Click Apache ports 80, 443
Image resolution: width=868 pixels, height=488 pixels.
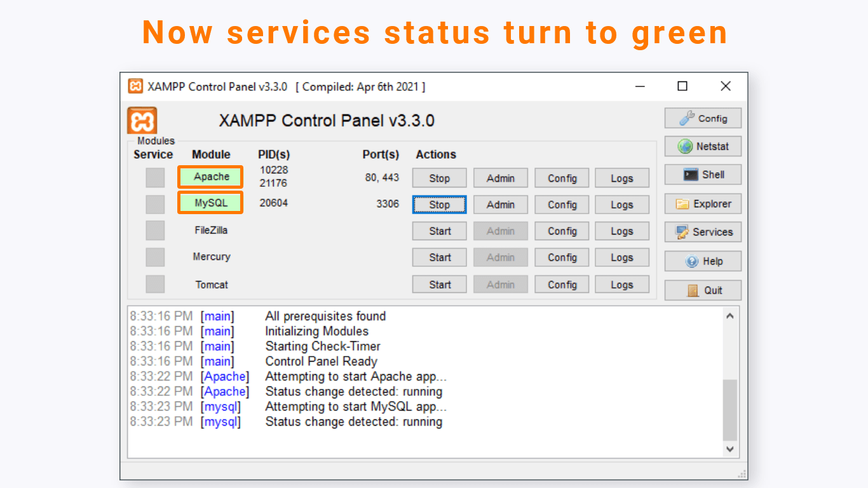382,178
